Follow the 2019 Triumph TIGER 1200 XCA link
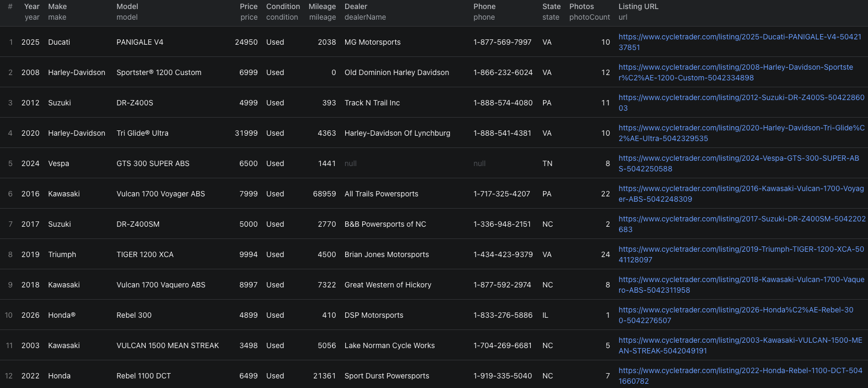 pos(741,254)
